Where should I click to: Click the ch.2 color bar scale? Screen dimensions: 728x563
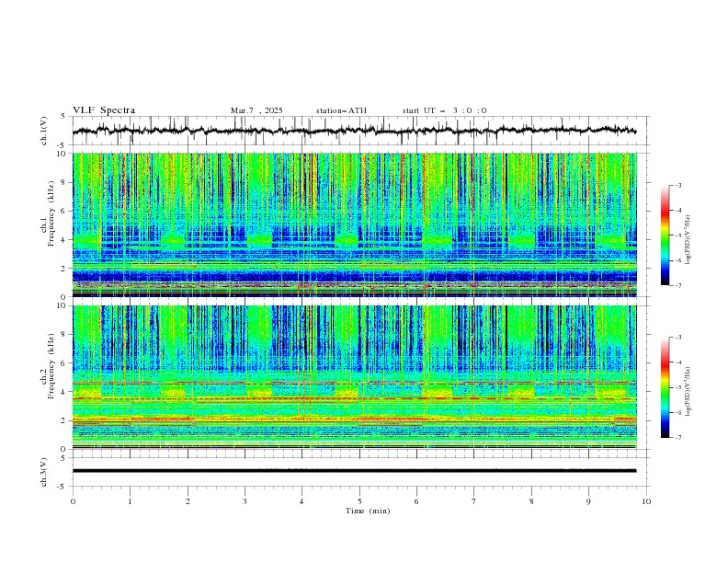point(665,387)
